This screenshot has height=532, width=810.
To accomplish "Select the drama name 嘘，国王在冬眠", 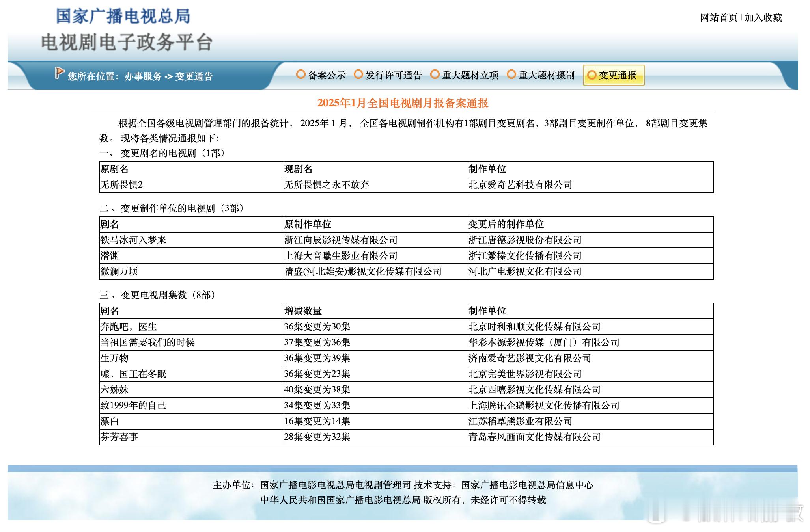I will coord(133,374).
